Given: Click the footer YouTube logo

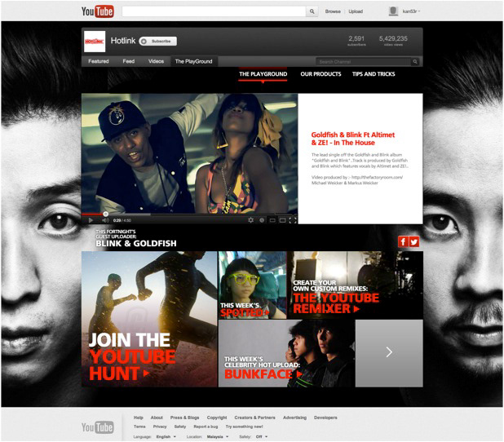Looking at the screenshot, I should [97, 427].
